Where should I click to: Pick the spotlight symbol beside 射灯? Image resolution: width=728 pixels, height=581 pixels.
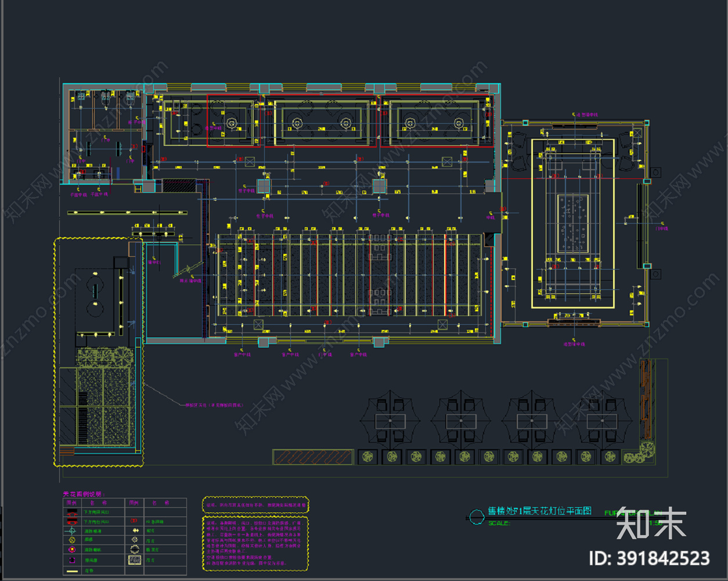[x=135, y=531]
